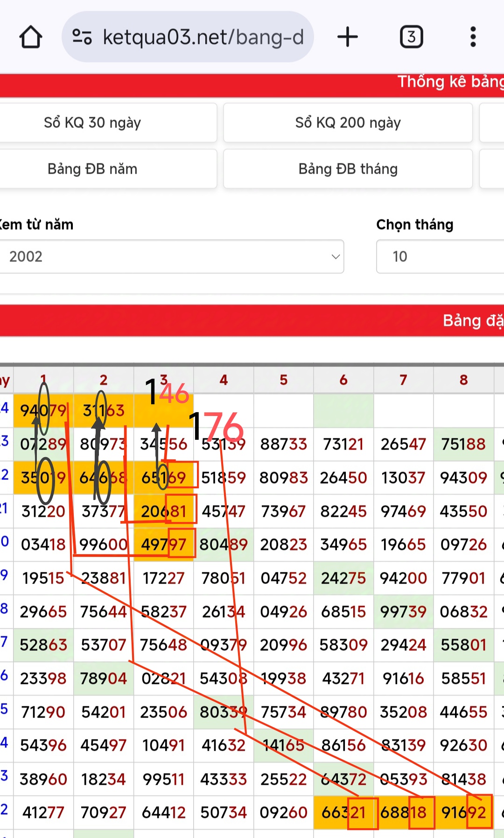
Task: Select cell 94200
Action: click(x=404, y=578)
